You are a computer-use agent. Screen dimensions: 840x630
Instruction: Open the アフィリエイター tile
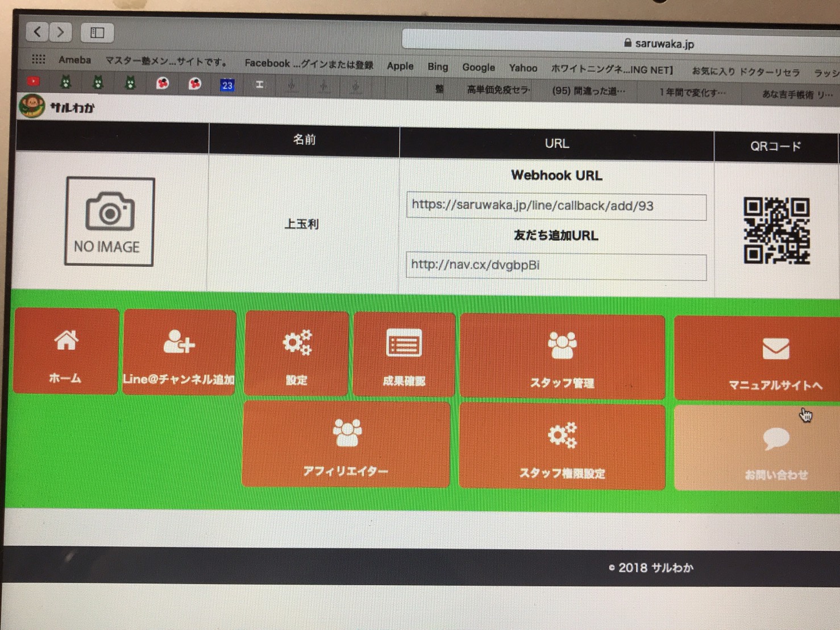[x=346, y=445]
